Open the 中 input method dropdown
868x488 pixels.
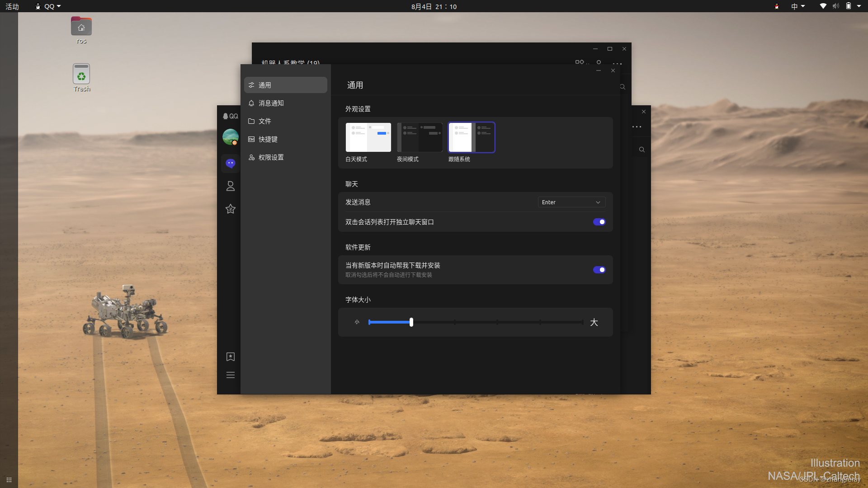[798, 6]
